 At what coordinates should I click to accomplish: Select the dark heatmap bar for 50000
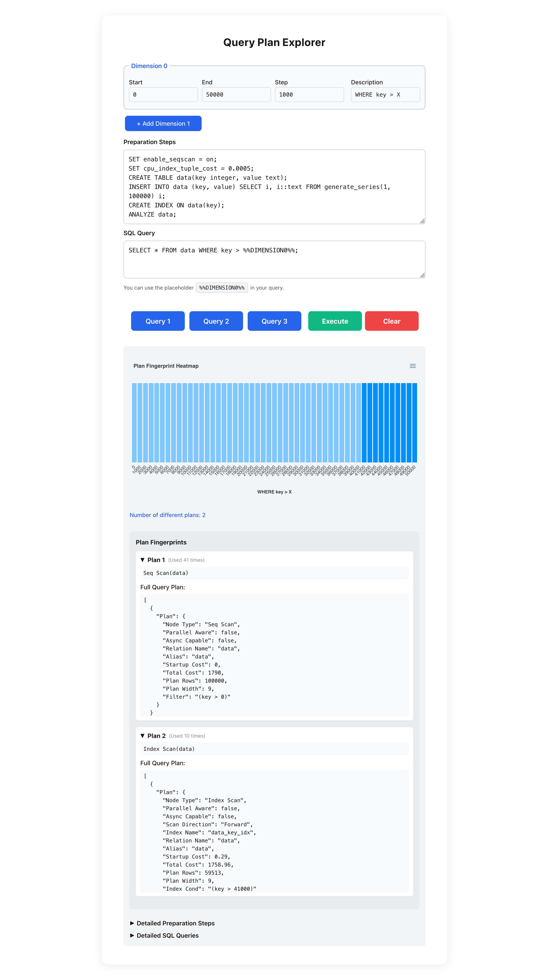point(415,423)
